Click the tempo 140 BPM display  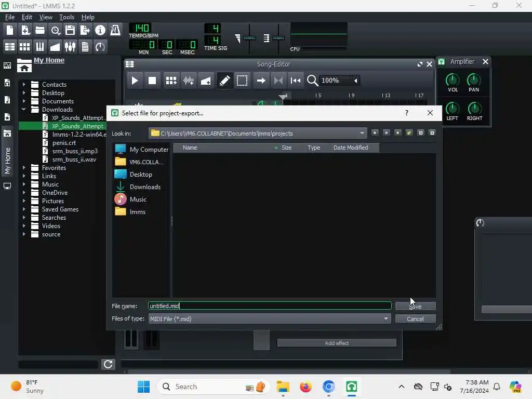coord(141,28)
